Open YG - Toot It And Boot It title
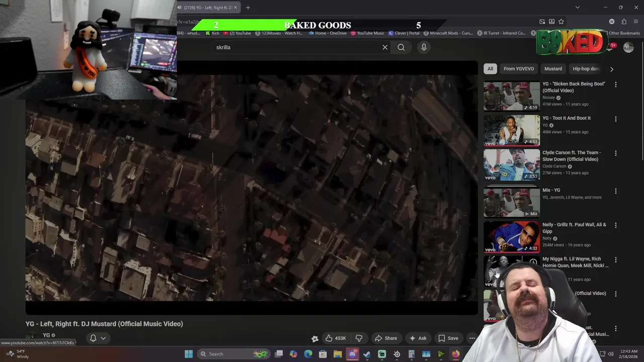 (567, 118)
